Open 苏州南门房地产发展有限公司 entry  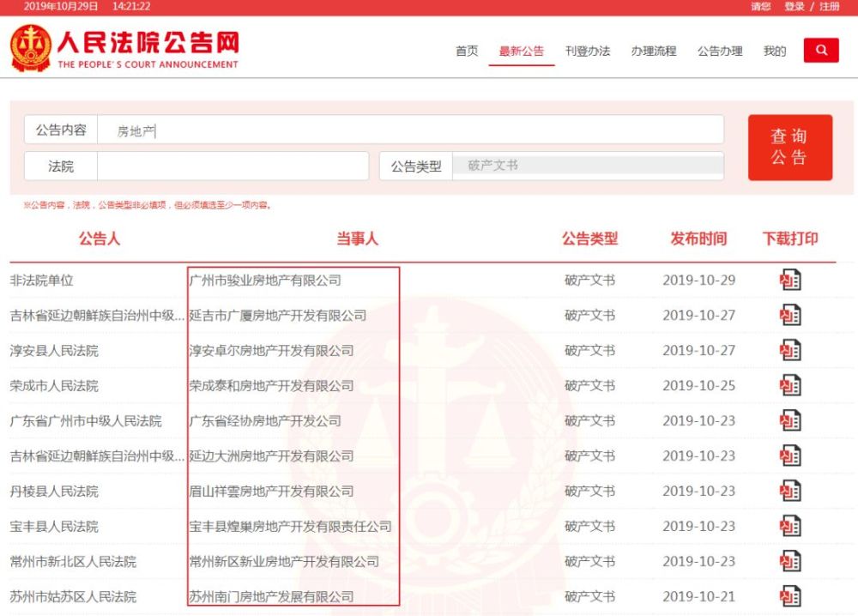click(x=271, y=596)
